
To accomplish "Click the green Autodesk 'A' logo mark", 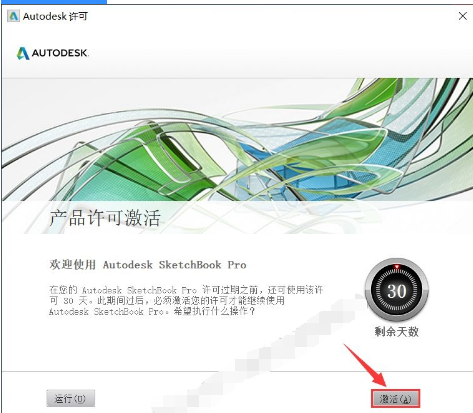I will [x=23, y=53].
